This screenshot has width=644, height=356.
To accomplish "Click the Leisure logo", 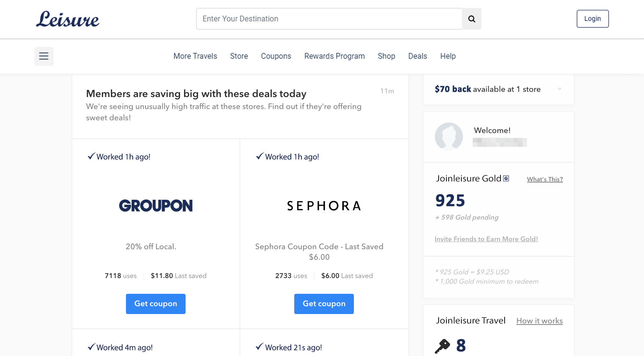I will 67,19.
